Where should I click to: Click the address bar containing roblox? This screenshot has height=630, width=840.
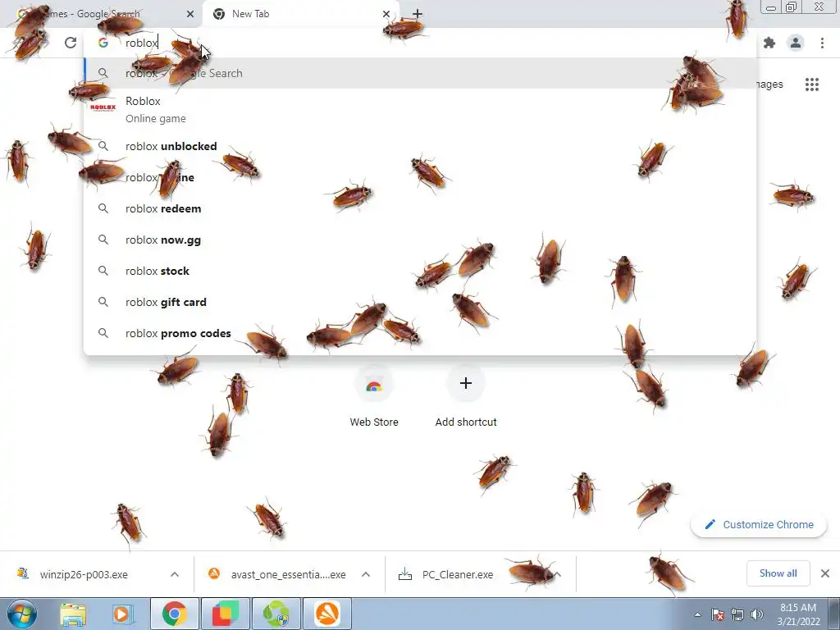click(x=421, y=43)
